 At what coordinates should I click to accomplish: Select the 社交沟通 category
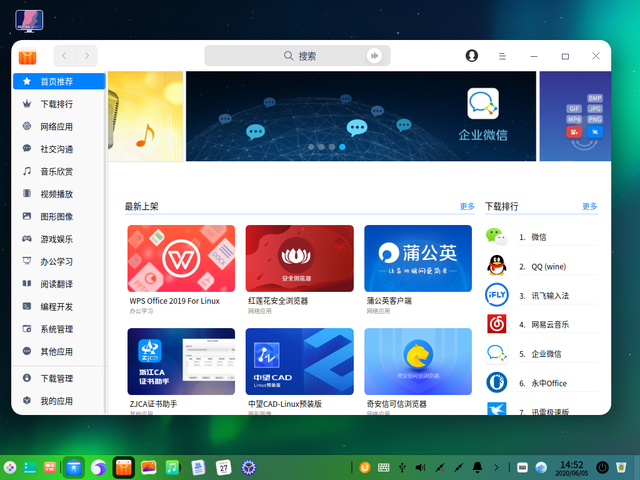pos(59,149)
